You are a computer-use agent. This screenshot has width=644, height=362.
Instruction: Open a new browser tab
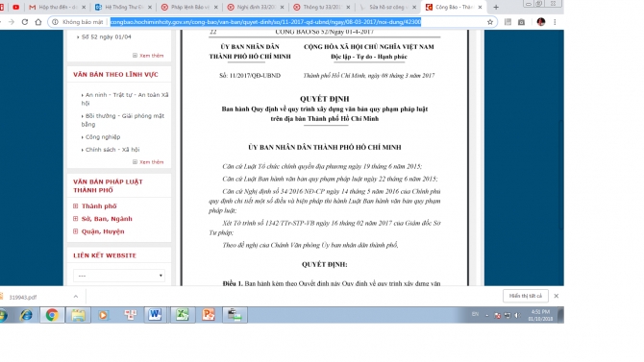[x=496, y=7]
